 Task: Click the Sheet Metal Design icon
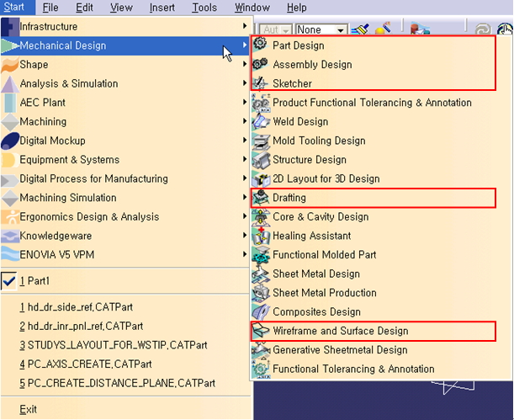point(261,274)
